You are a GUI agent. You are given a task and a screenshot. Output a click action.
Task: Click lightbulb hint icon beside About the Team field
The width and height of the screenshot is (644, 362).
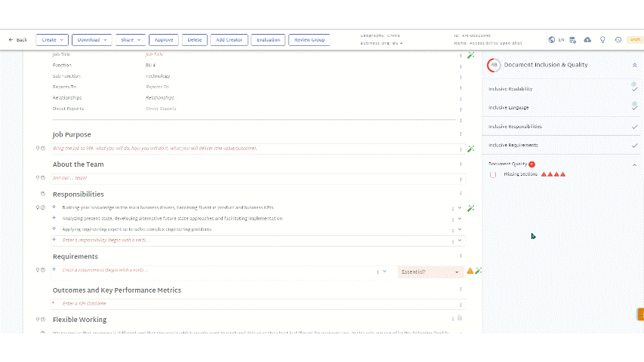click(38, 178)
